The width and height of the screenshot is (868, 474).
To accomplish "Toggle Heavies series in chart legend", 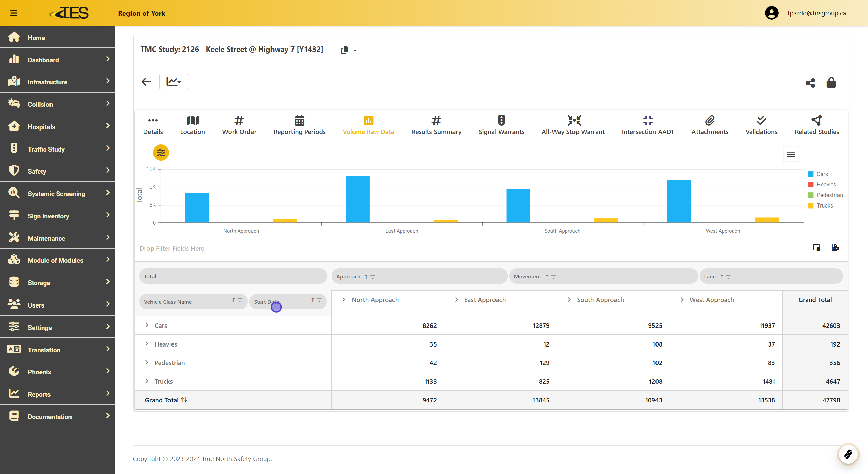I will coord(826,184).
